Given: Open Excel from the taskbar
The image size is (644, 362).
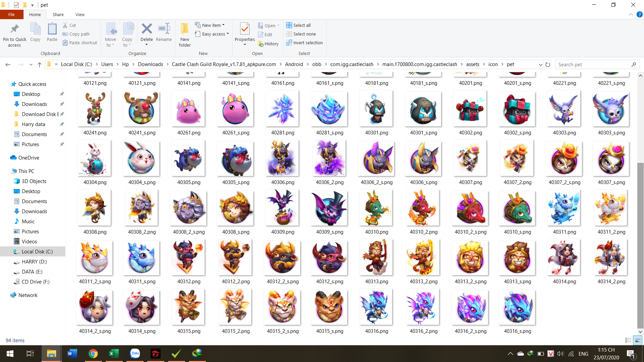Looking at the screenshot, I should click(x=114, y=354).
